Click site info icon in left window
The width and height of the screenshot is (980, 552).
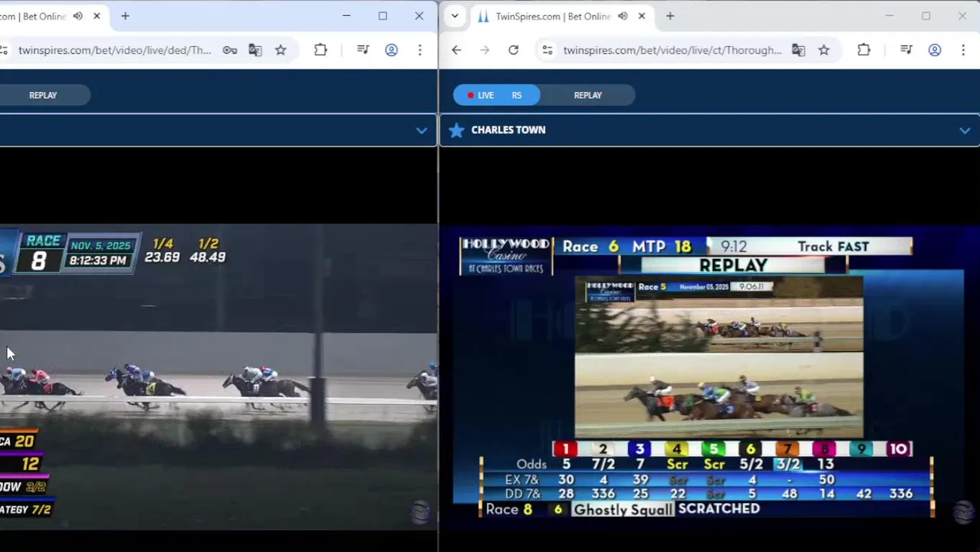point(4,50)
